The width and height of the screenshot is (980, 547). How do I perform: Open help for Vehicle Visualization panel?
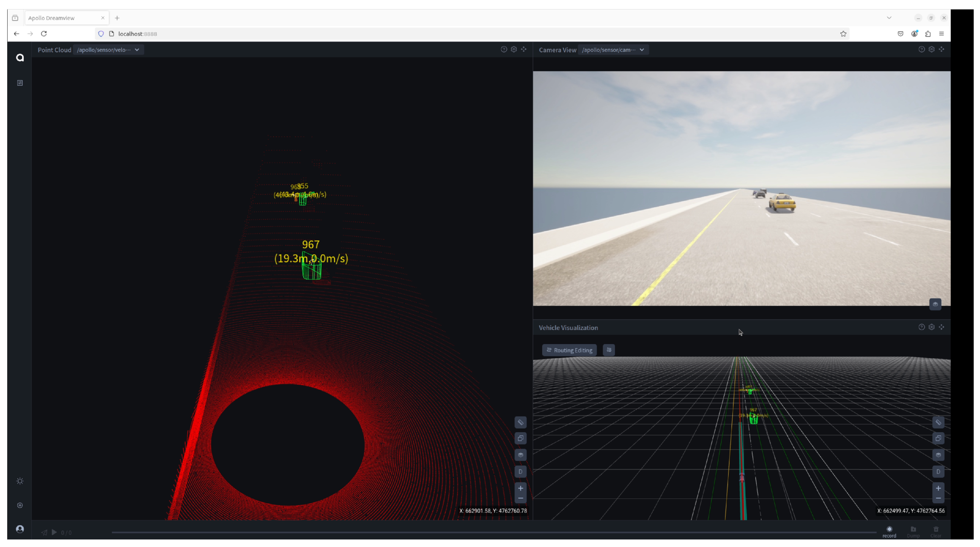921,327
